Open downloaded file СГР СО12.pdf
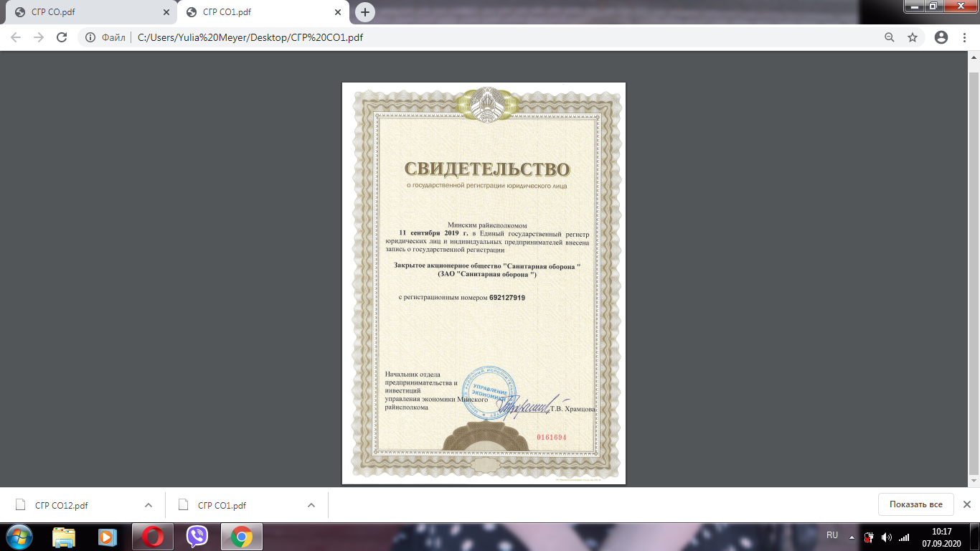 61,505
